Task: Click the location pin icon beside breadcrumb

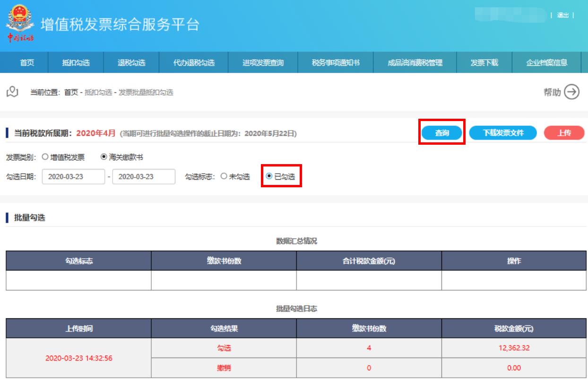Action: (14, 92)
